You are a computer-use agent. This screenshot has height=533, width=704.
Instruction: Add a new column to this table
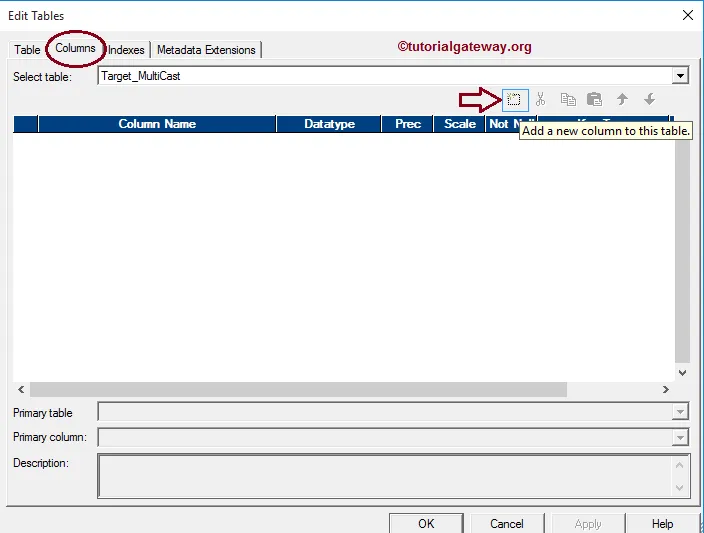point(515,100)
